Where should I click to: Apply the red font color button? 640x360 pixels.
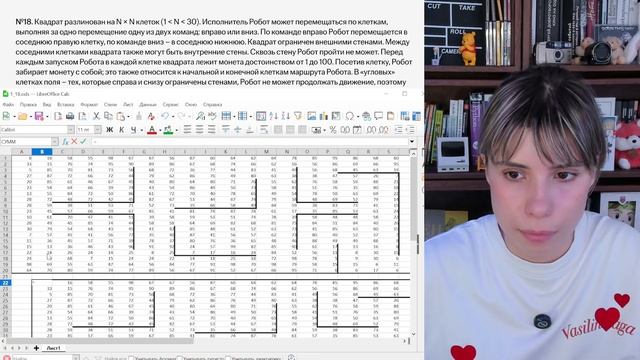point(152,130)
